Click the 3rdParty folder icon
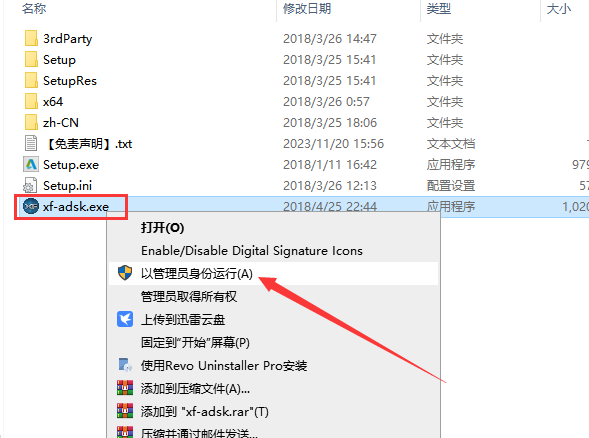Viewport: 589px width, 438px height. (x=31, y=38)
